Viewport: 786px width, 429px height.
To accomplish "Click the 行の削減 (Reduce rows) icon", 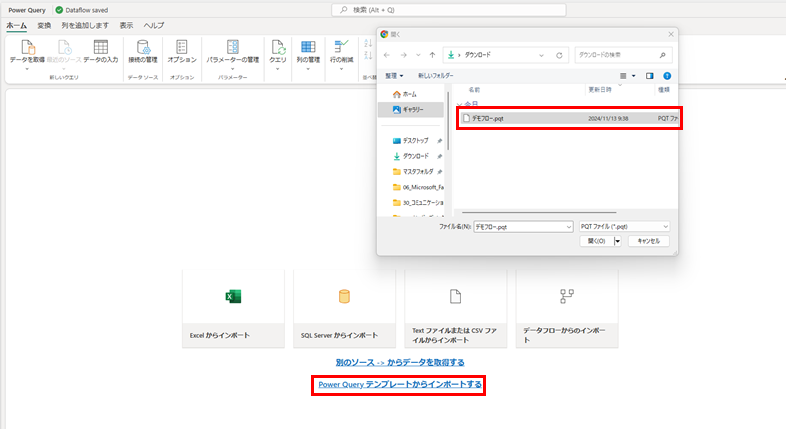I will tap(341, 47).
